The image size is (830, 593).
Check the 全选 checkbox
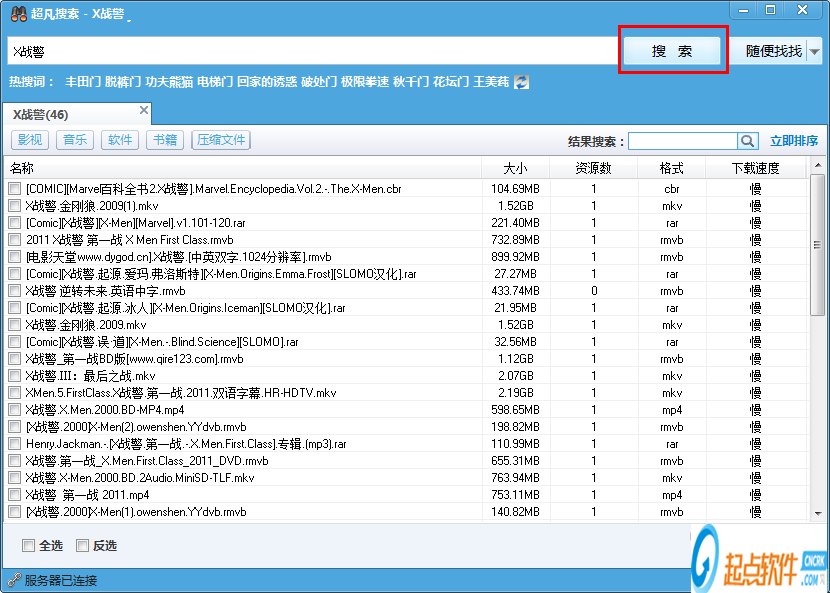(x=28, y=545)
